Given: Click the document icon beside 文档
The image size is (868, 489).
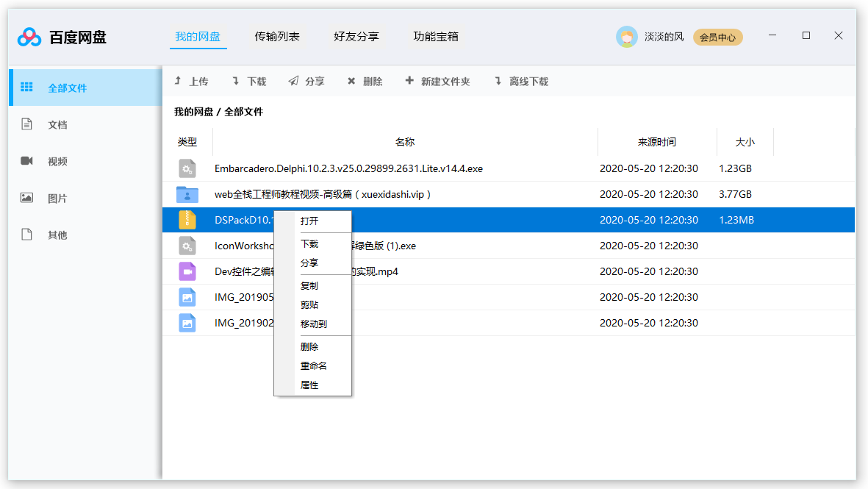Looking at the screenshot, I should click(26, 124).
